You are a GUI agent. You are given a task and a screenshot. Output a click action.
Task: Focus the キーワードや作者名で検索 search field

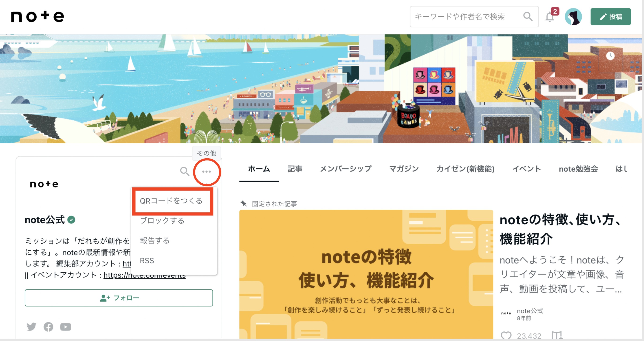pyautogui.click(x=474, y=17)
